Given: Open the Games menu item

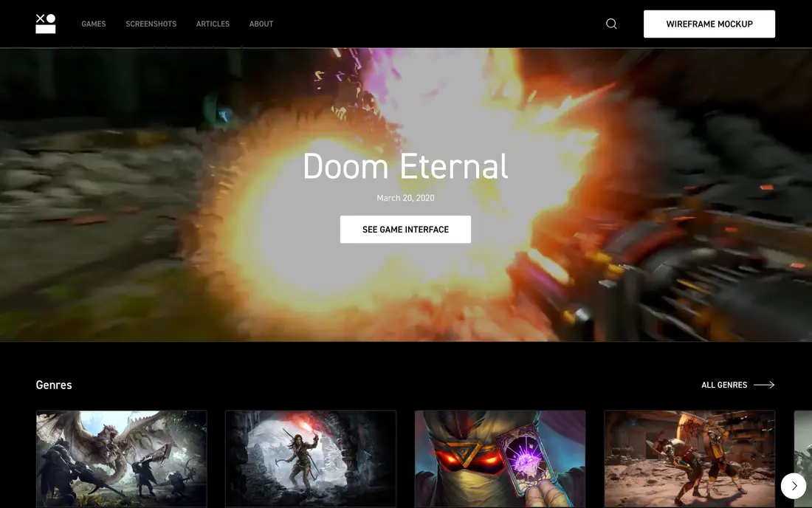Looking at the screenshot, I should click(x=94, y=24).
